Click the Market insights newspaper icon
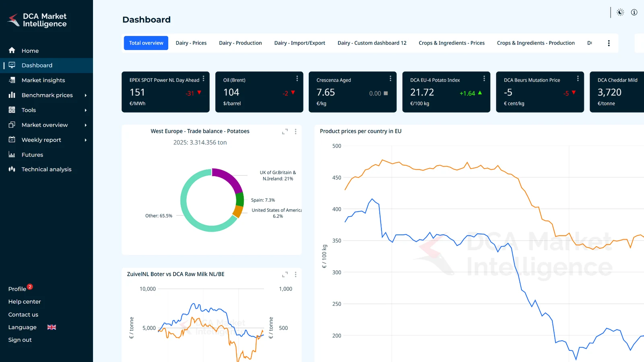Image resolution: width=644 pixels, height=362 pixels. (x=12, y=80)
